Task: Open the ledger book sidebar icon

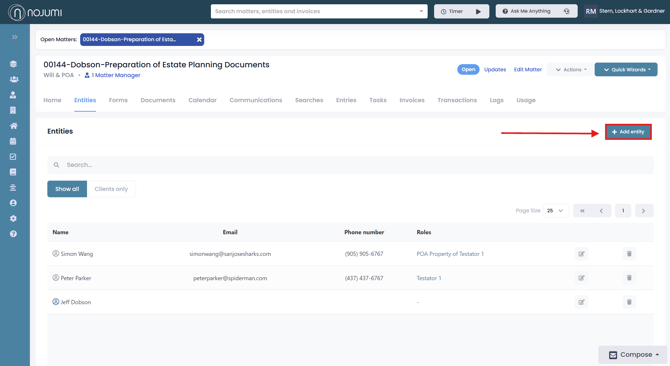Action: click(x=13, y=172)
